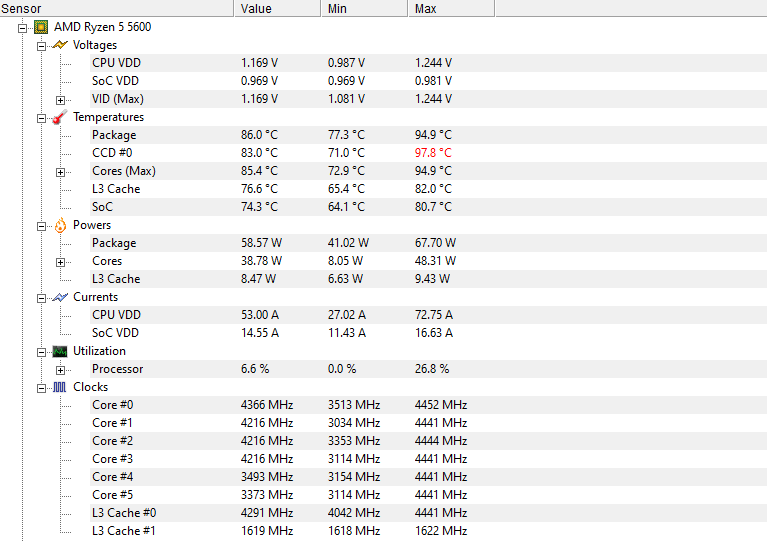The image size is (767, 542).
Task: Select the SoC VDD current row
Action: click(x=116, y=333)
